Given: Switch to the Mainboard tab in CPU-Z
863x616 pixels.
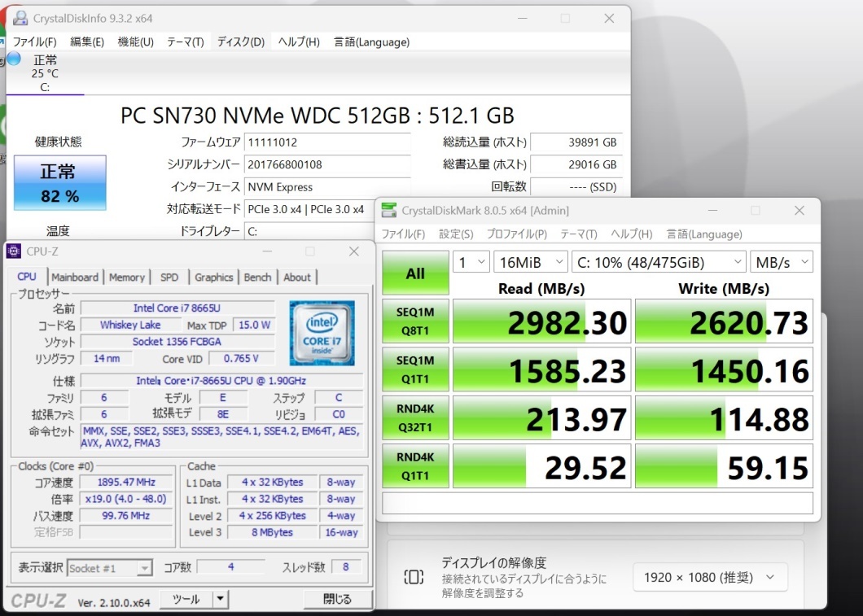Looking at the screenshot, I should click(75, 277).
